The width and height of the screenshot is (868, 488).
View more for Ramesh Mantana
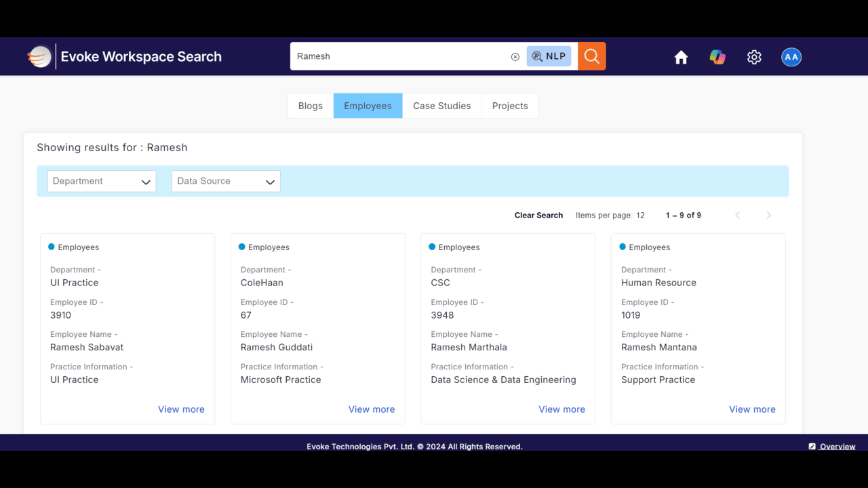752,409
